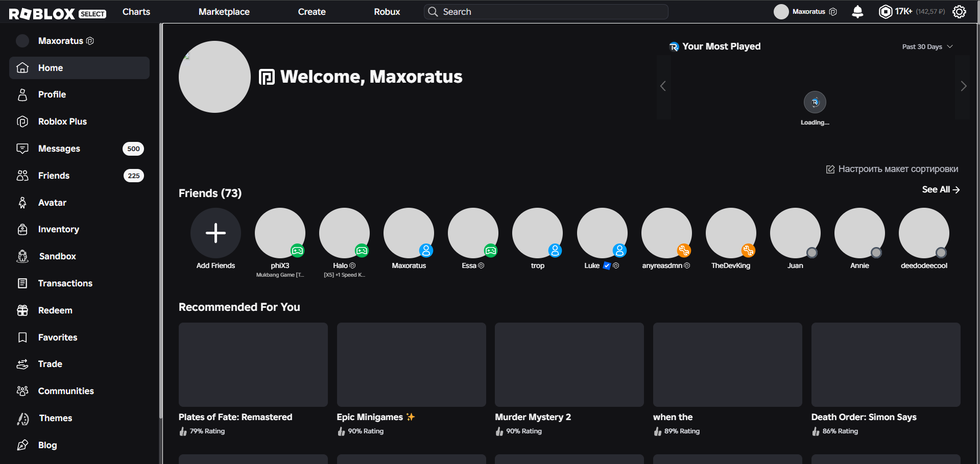Open the Marketplace tab

click(x=224, y=12)
